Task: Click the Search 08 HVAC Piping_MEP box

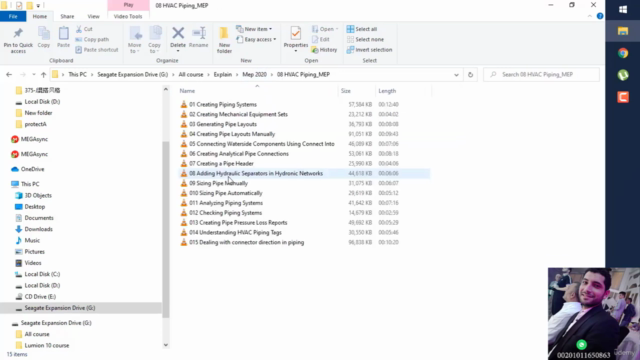Action: [x=541, y=75]
